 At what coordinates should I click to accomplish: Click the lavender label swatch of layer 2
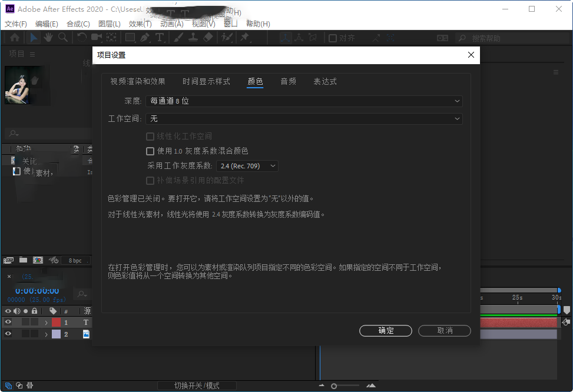coord(56,334)
